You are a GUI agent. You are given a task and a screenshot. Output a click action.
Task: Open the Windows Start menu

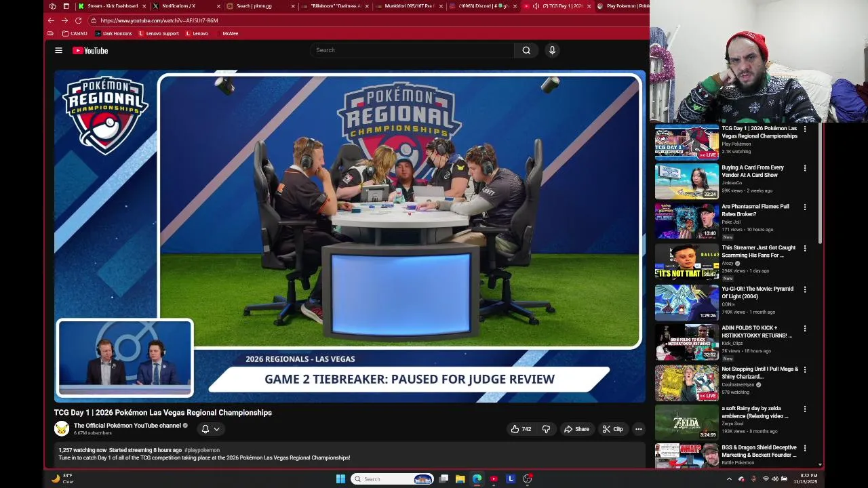pos(340,479)
